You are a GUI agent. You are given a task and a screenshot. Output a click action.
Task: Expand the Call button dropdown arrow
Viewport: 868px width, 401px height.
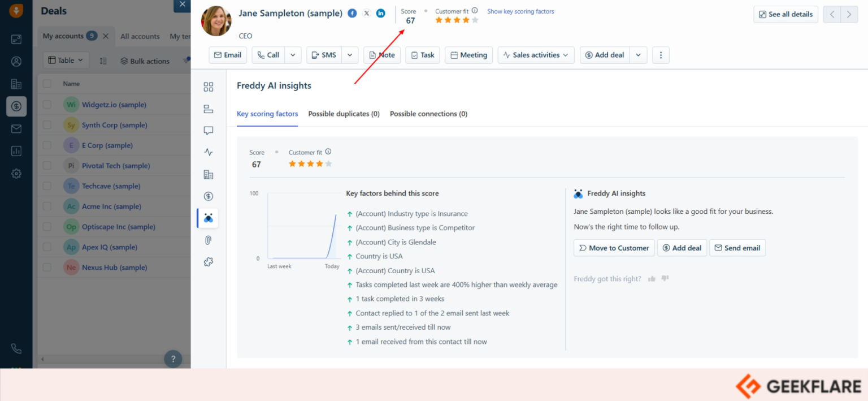pyautogui.click(x=293, y=55)
